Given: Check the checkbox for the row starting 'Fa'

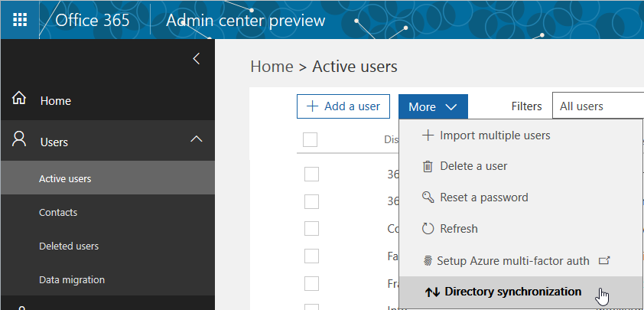Looking at the screenshot, I should tap(311, 256).
